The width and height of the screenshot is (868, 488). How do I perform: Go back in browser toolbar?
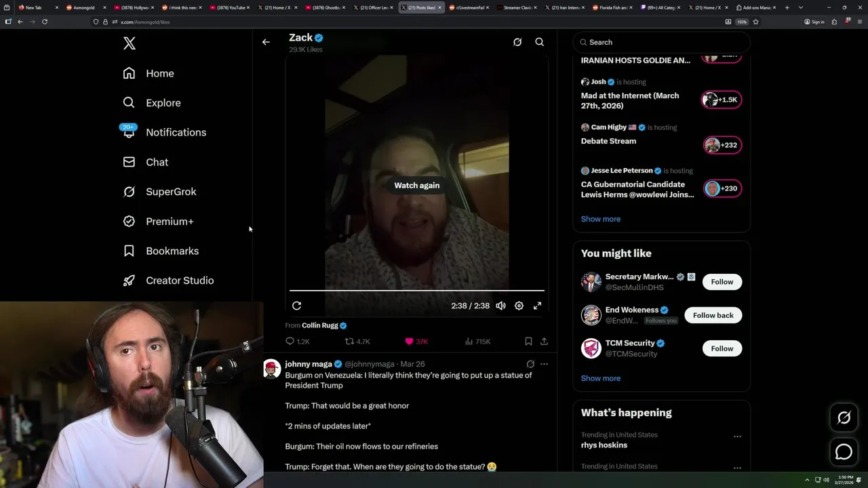(20, 22)
